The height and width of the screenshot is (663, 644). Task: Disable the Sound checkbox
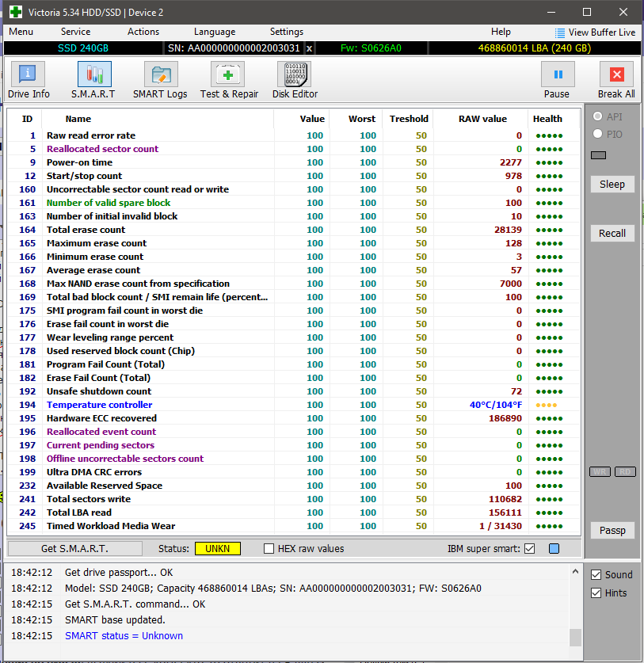point(597,575)
